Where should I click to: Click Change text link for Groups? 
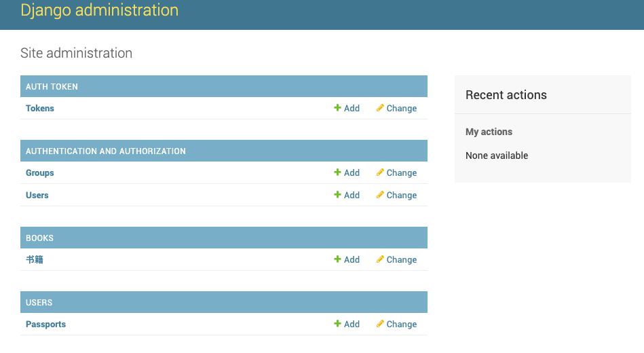pyautogui.click(x=402, y=172)
